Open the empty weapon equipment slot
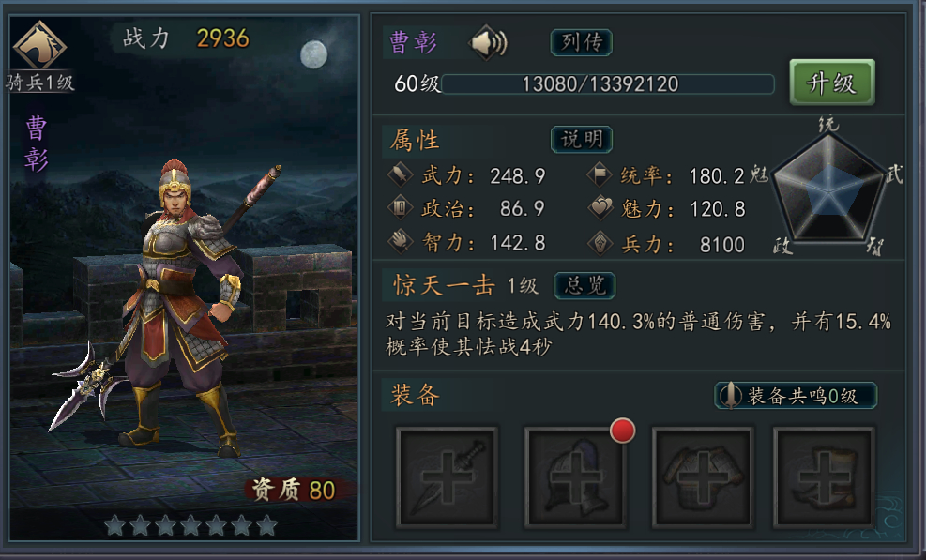 tap(447, 477)
